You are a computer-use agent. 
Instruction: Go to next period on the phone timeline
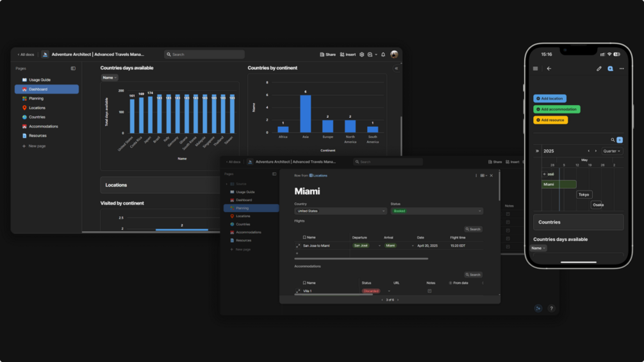point(596,151)
